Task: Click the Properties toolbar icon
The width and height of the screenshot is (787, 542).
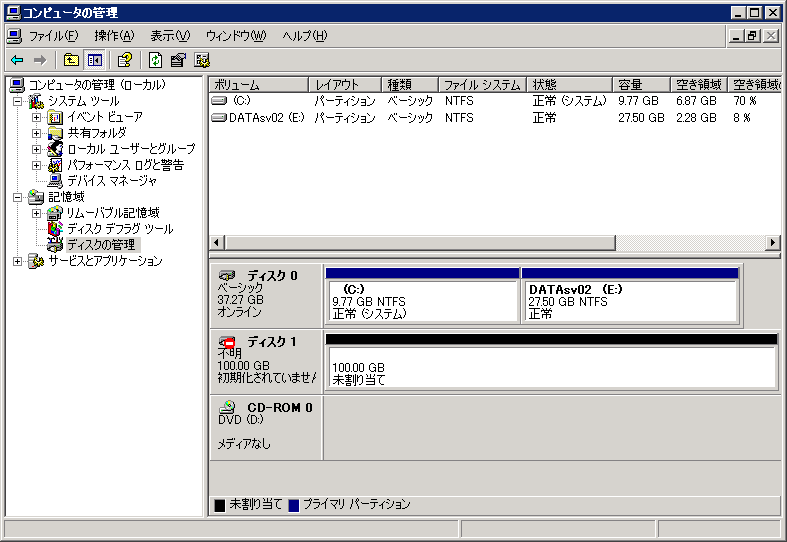Action: [178, 60]
